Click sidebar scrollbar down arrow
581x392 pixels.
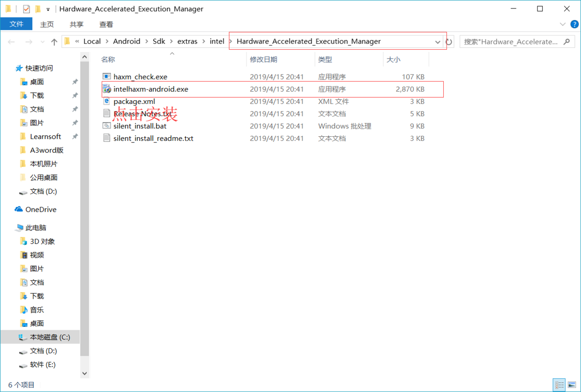point(84,373)
